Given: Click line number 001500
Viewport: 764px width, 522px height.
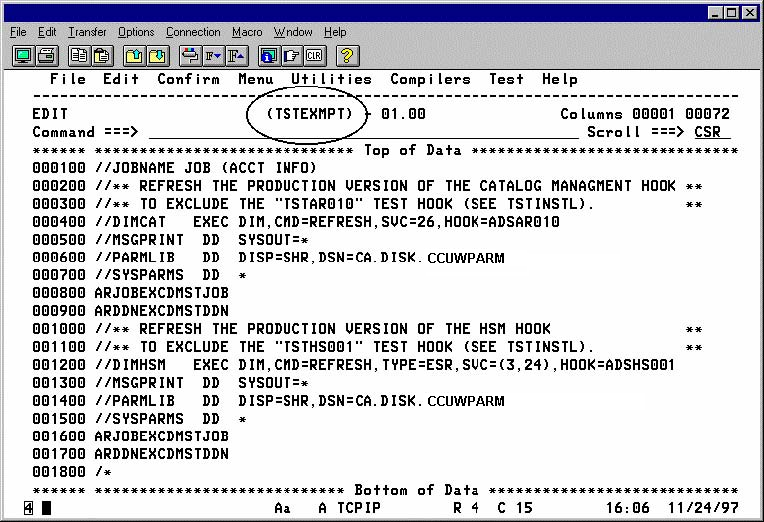Looking at the screenshot, I should point(58,419).
